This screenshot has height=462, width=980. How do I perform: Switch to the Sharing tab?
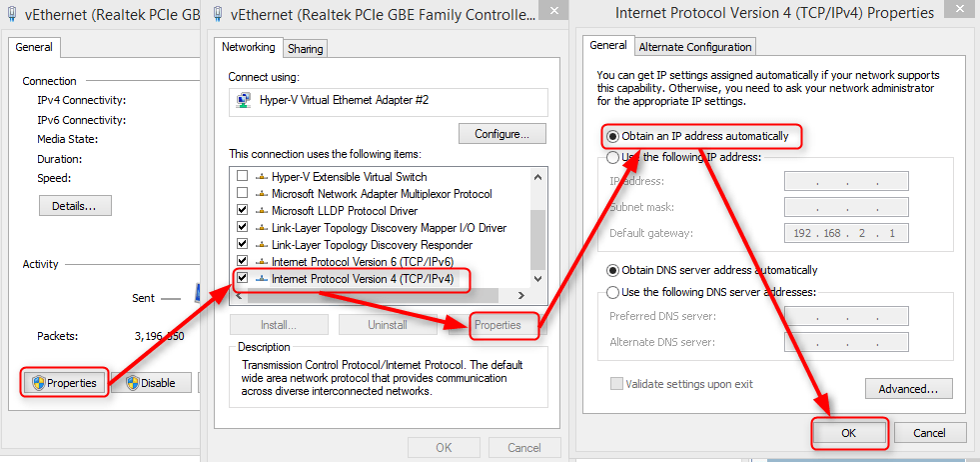click(305, 49)
